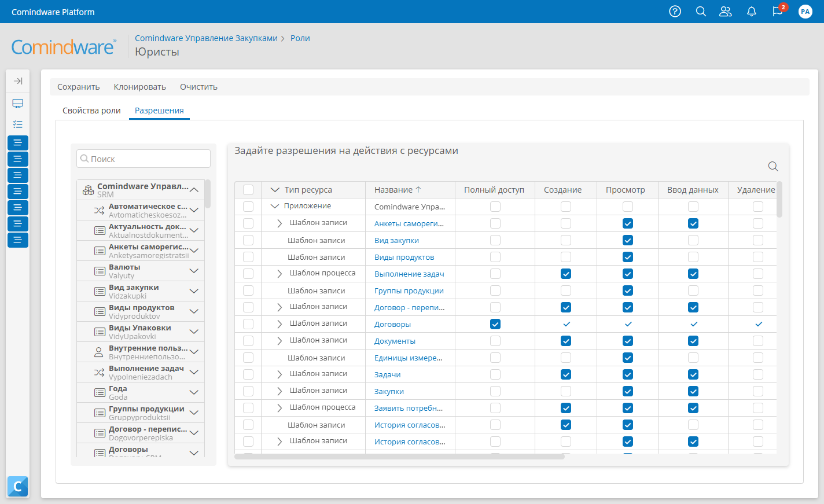Open the flagged messages icon with badge
824x504 pixels.
778,12
